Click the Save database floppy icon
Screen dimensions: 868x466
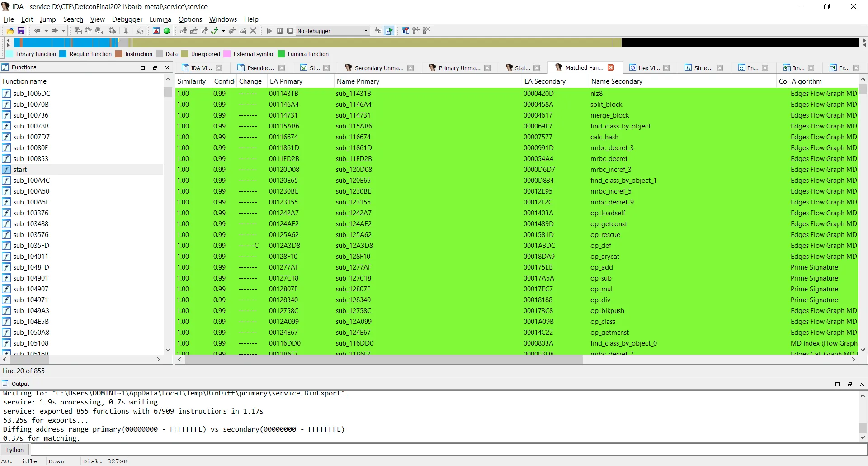tap(21, 31)
